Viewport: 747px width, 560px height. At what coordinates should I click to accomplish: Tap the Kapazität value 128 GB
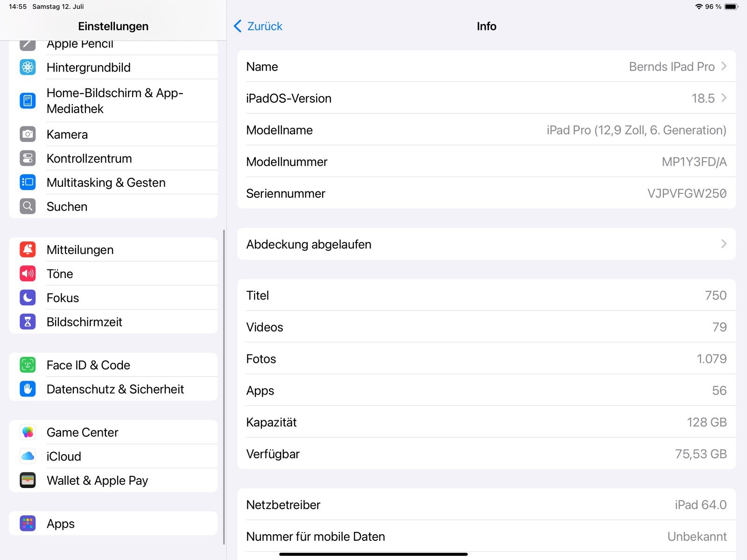[707, 423]
